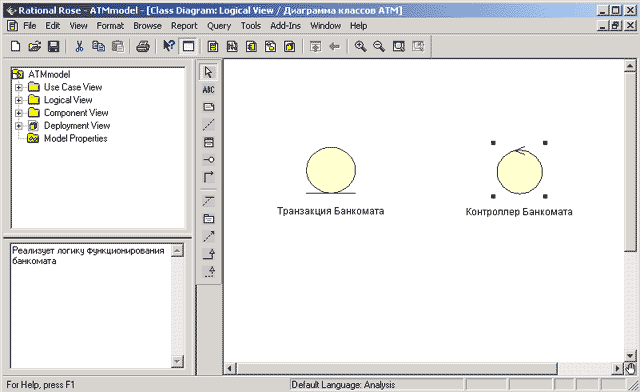Open the Edit menu

click(53, 26)
